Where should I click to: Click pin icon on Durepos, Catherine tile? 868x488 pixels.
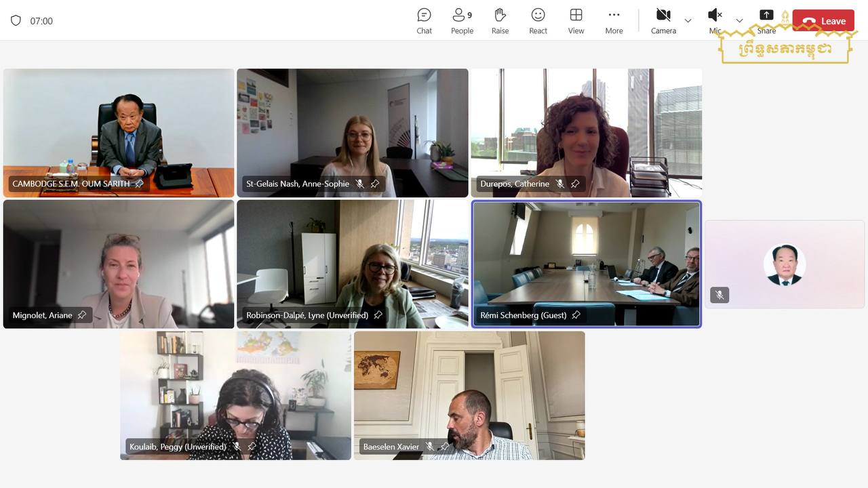[x=575, y=184]
